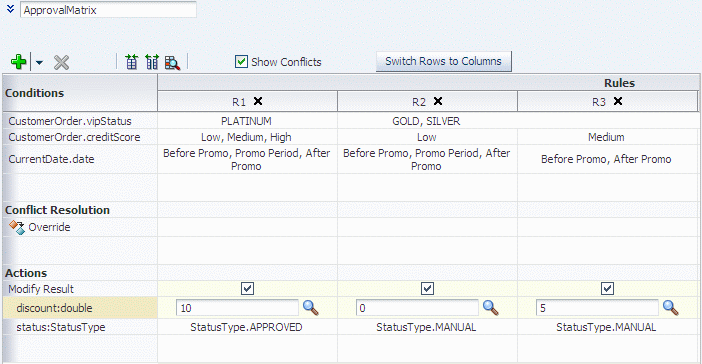702x364 pixels.
Task: Open expression search for R3 discount
Action: point(671,308)
